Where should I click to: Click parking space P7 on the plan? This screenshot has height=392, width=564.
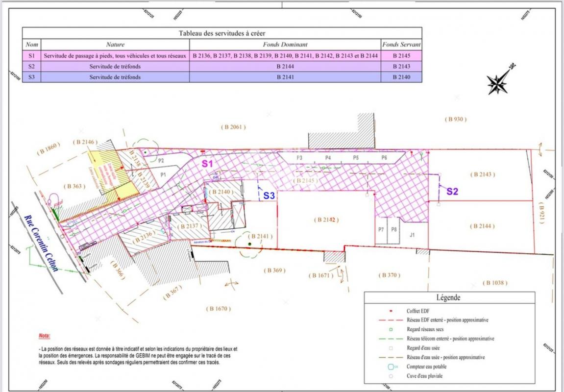(x=381, y=229)
